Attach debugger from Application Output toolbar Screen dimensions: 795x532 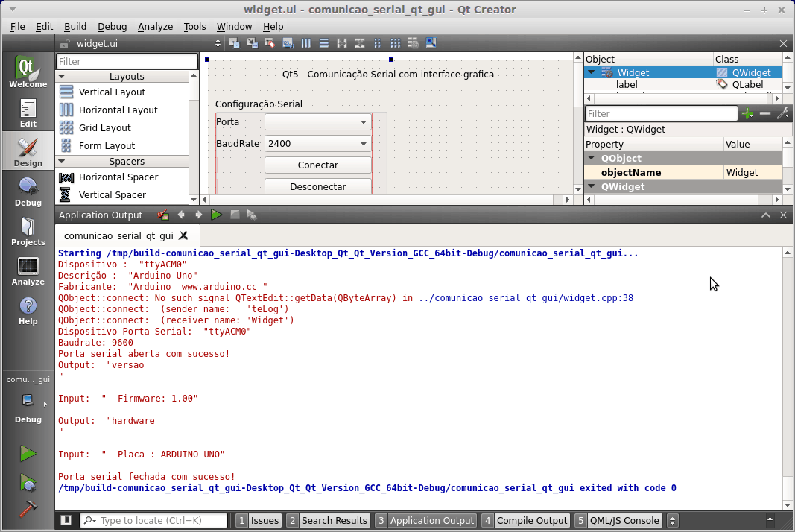[x=252, y=215]
